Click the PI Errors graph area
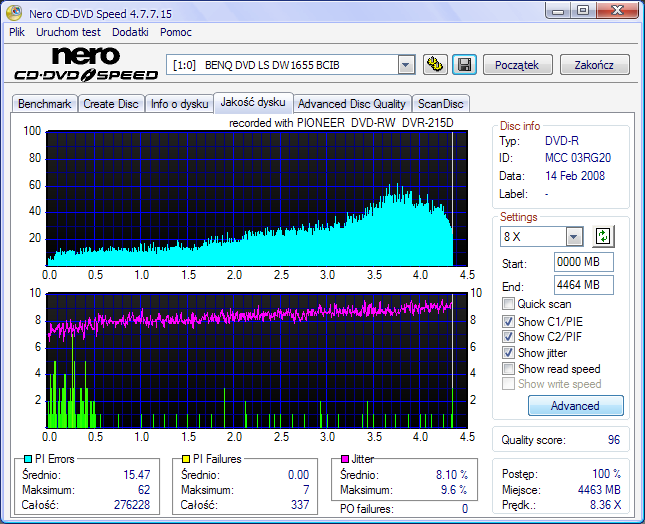Viewport: 645px width, 524px height. [257, 199]
